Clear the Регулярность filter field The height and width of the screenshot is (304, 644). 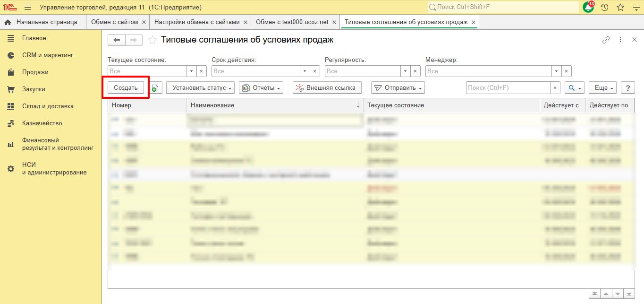(415, 71)
